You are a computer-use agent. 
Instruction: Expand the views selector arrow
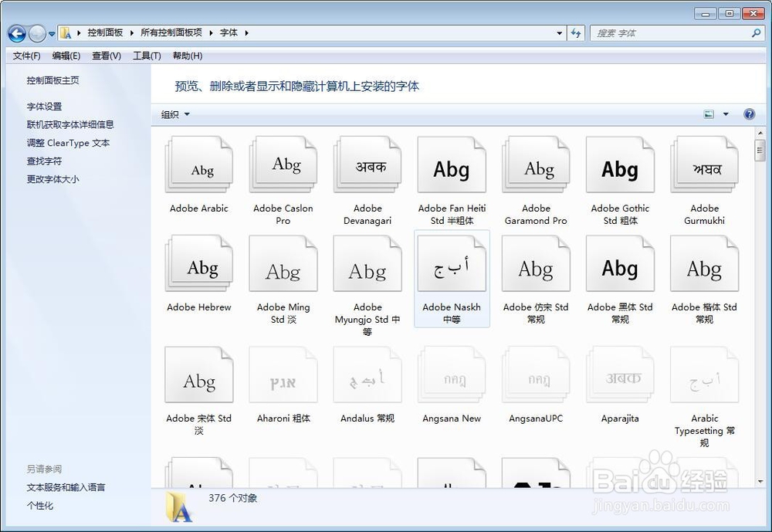(724, 114)
